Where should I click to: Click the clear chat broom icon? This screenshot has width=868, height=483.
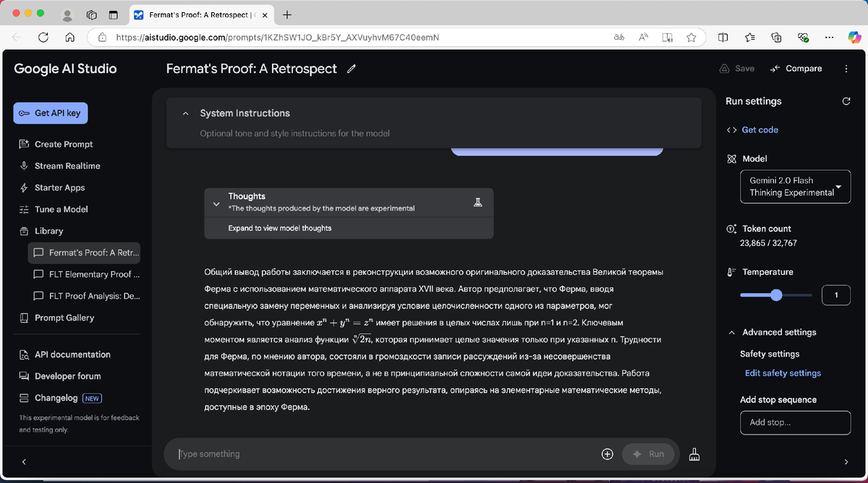pos(694,454)
